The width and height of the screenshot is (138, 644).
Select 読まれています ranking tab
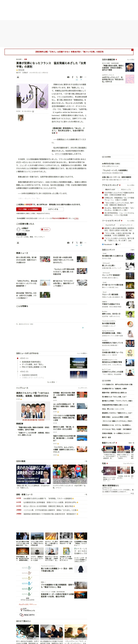[x=110, y=190]
